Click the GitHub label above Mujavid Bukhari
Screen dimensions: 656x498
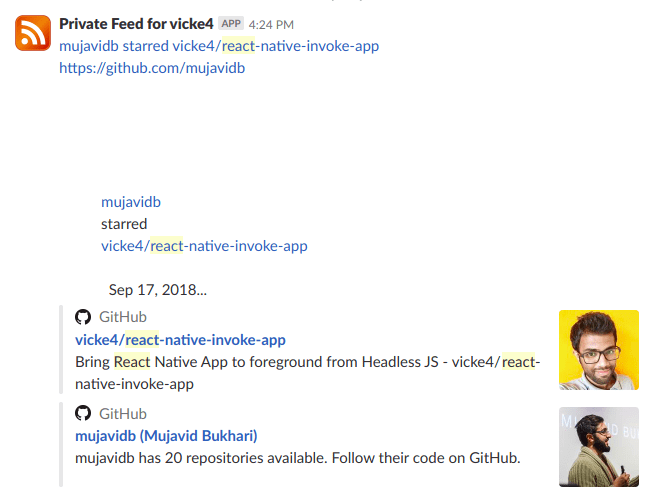click(123, 414)
